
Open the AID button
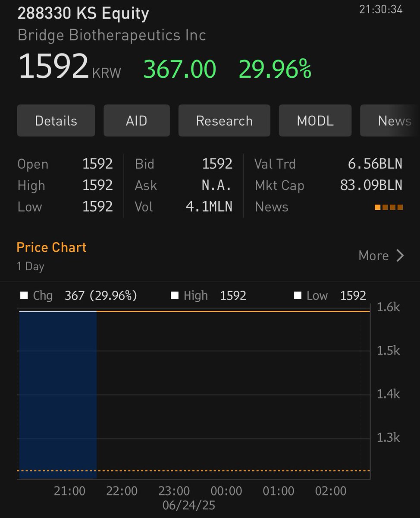coord(137,120)
